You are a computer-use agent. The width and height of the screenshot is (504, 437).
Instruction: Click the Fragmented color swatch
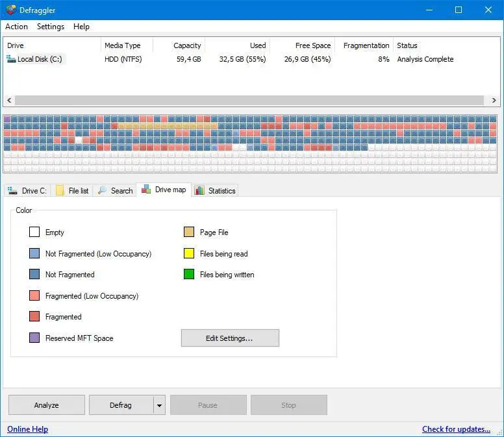(x=34, y=316)
